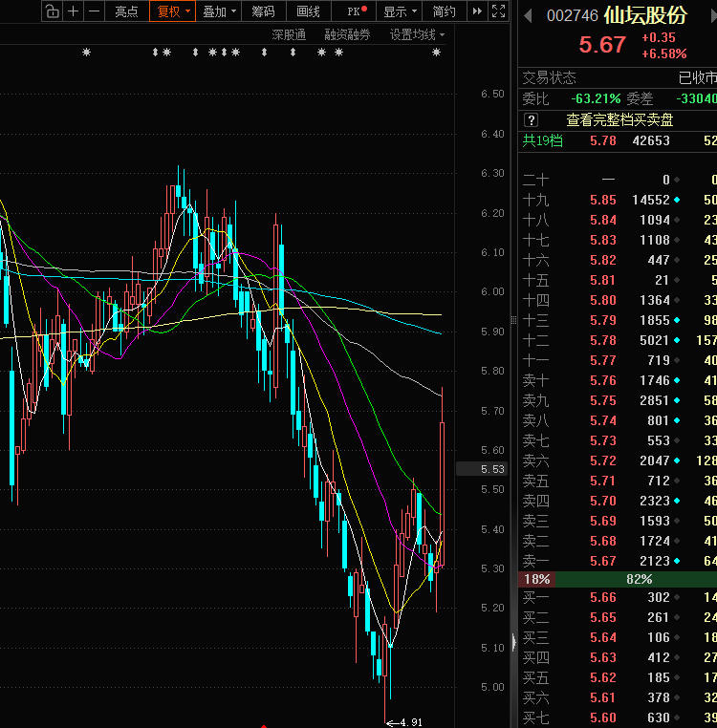Select 卖五 ask price 5.71
Screen dimensions: 717x728
[603, 481]
